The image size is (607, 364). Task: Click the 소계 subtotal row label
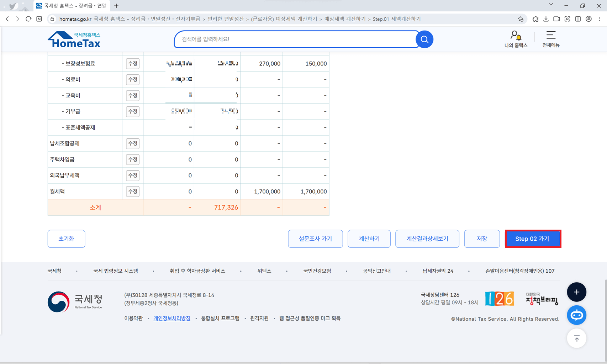click(95, 208)
